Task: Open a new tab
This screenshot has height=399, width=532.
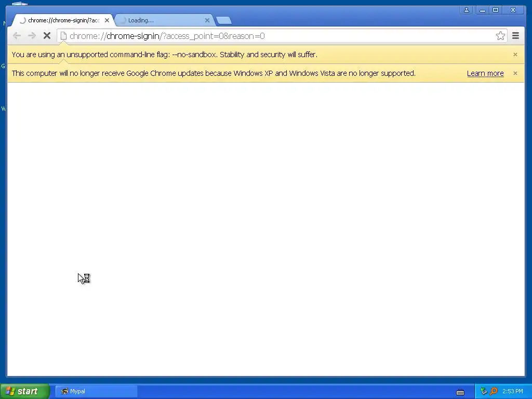Action: [x=224, y=21]
